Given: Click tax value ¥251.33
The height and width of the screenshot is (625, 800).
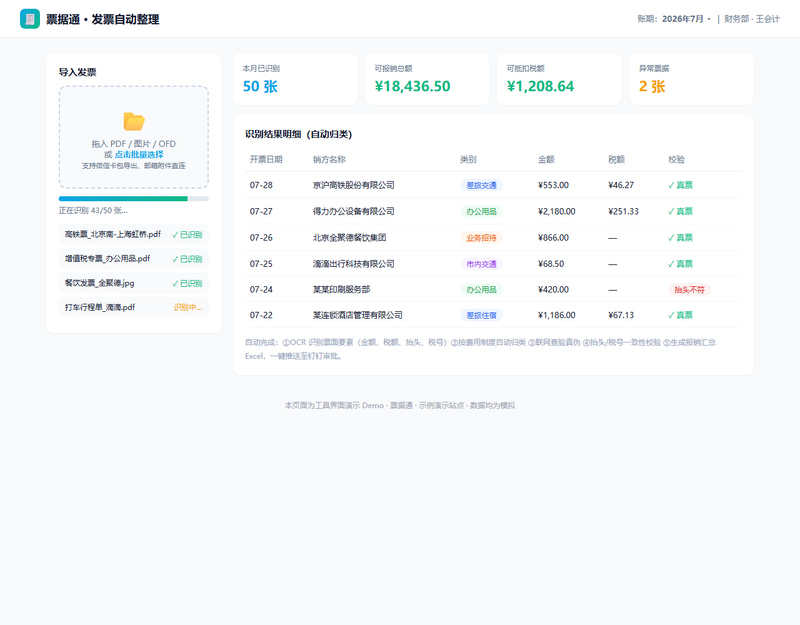Looking at the screenshot, I should click(x=623, y=211).
